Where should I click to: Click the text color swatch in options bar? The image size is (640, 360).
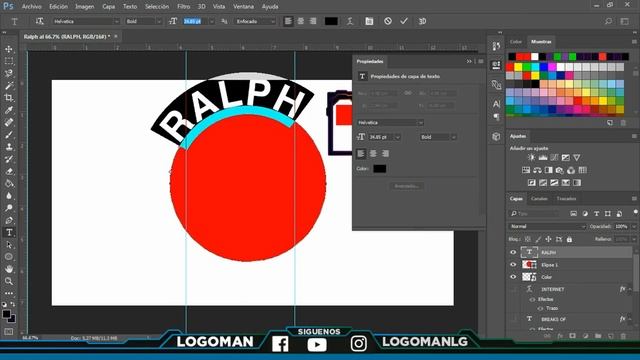coord(331,21)
